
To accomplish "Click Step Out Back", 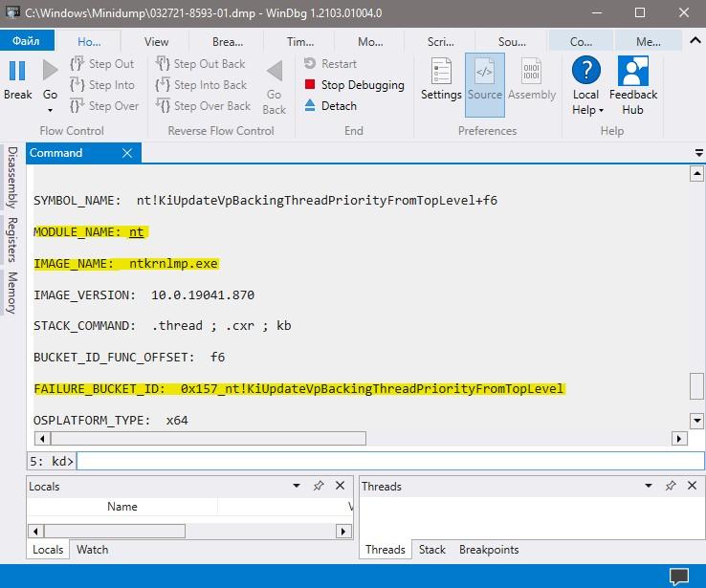I will [x=200, y=64].
